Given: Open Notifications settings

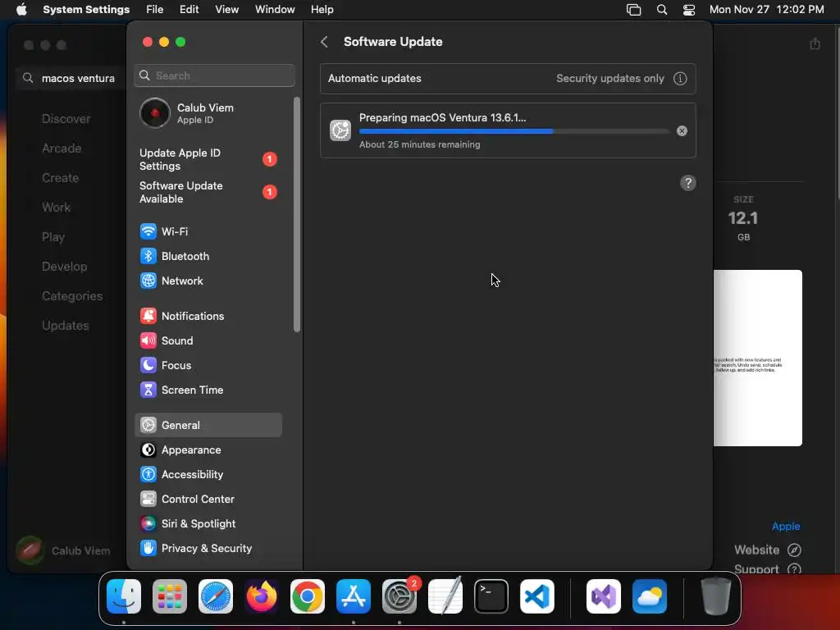Looking at the screenshot, I should pyautogui.click(x=208, y=316).
